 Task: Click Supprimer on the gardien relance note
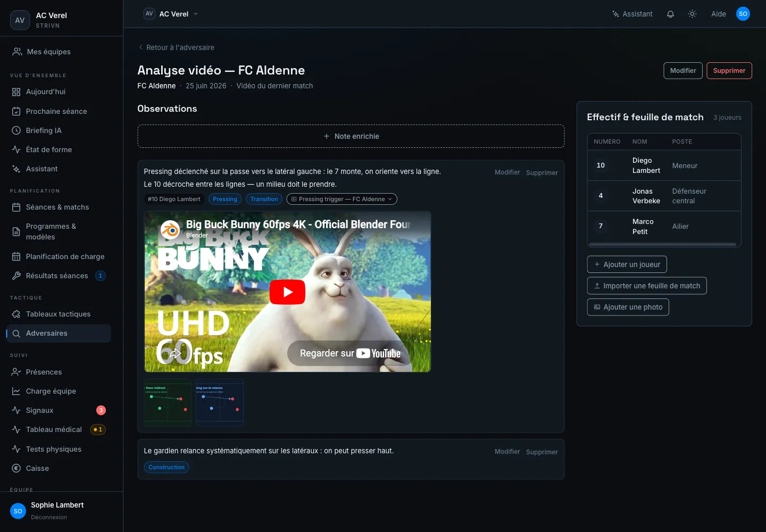point(542,452)
